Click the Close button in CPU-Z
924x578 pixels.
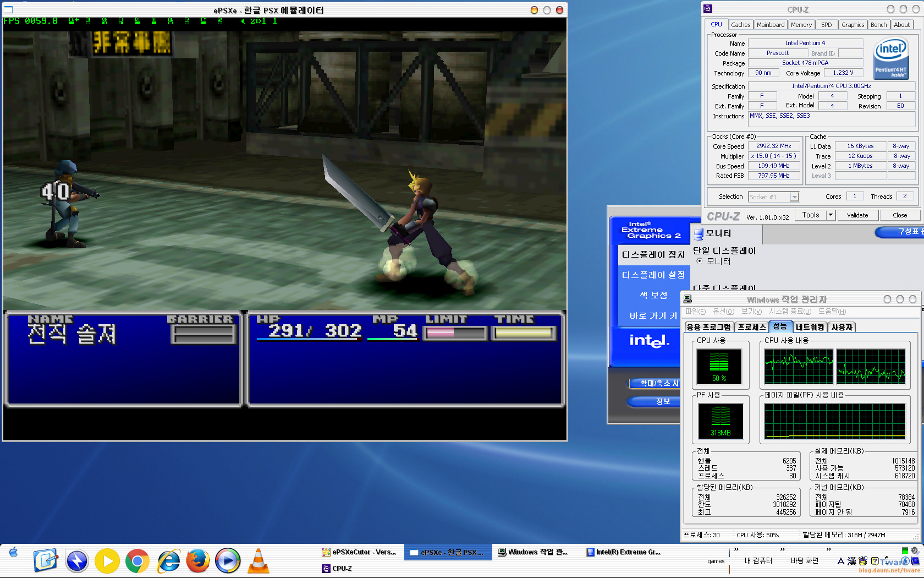(900, 215)
